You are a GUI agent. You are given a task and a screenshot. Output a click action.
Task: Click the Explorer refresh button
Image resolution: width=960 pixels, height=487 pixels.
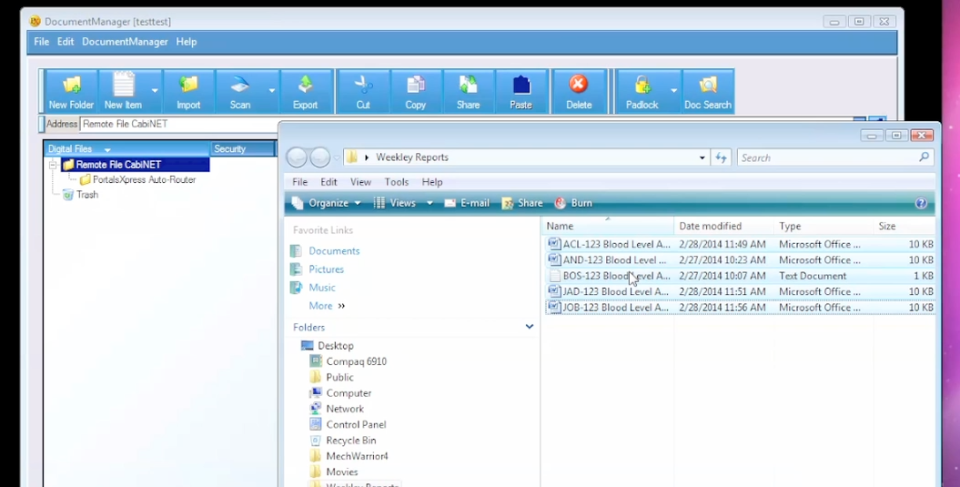[721, 157]
